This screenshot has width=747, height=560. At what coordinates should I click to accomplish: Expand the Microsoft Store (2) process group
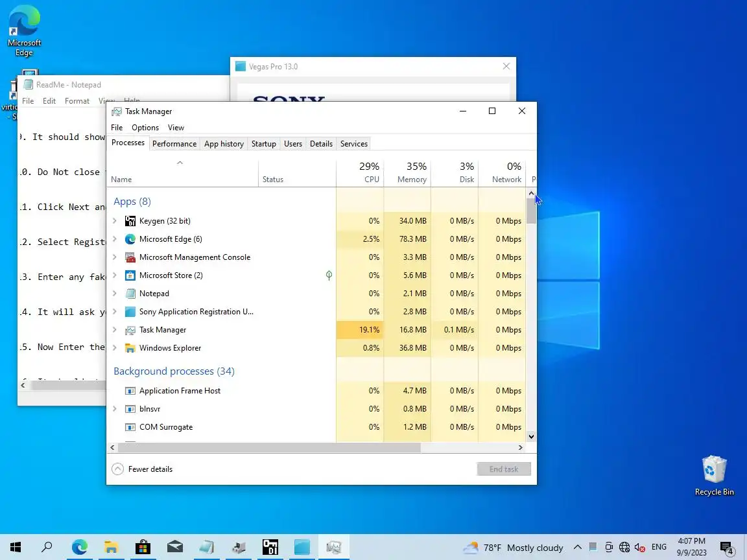click(115, 275)
